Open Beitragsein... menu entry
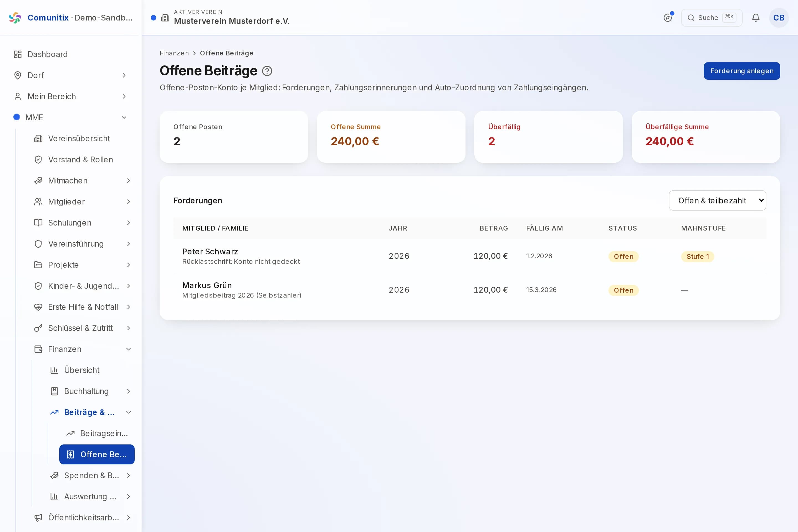 point(97,433)
